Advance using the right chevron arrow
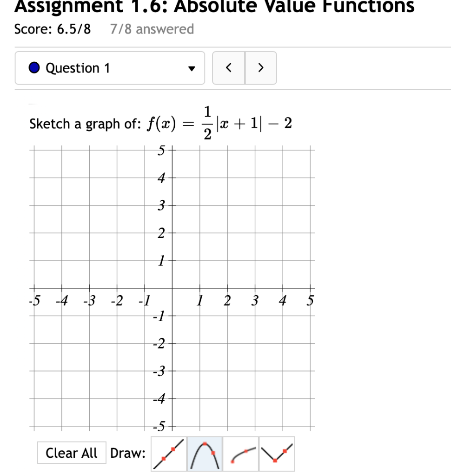Image resolution: width=451 pixels, height=476 pixels. click(x=261, y=68)
